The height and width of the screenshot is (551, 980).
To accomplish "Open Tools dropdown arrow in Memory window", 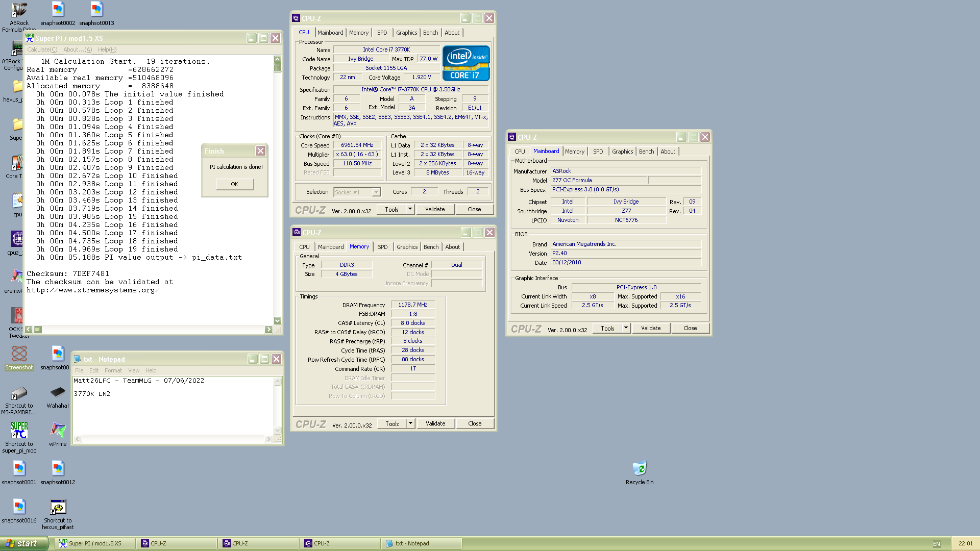I will 410,423.
